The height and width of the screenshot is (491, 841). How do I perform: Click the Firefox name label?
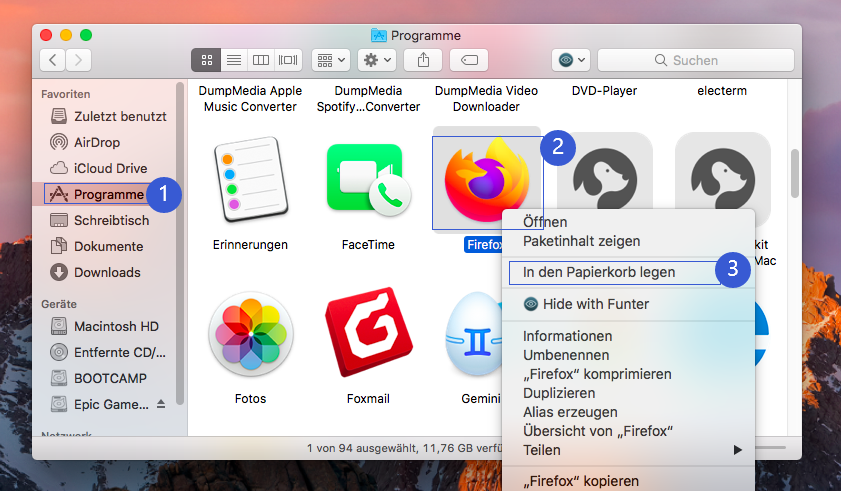[484, 245]
